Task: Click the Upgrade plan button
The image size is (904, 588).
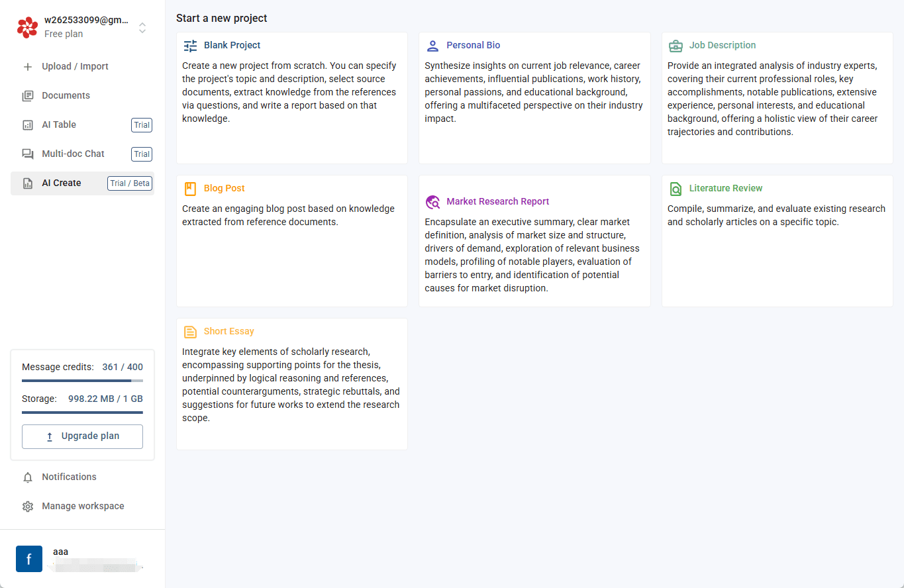Action: (82, 436)
